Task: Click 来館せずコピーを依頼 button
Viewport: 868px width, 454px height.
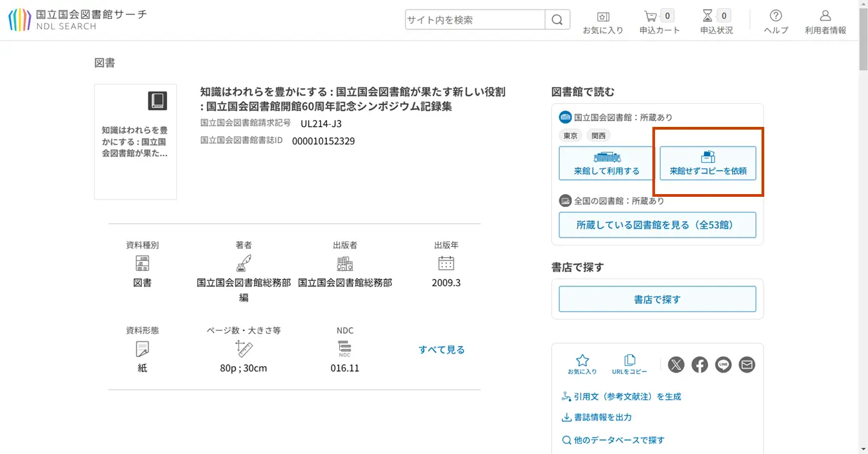Action: [x=708, y=163]
